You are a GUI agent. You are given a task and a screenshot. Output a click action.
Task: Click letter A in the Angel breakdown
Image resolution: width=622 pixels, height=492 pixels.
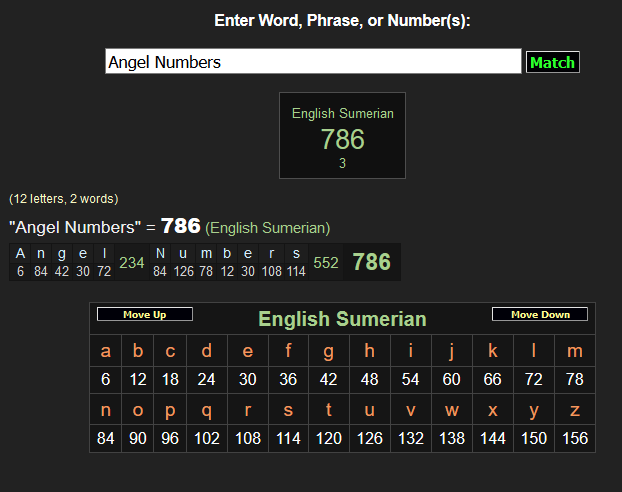(x=21, y=253)
